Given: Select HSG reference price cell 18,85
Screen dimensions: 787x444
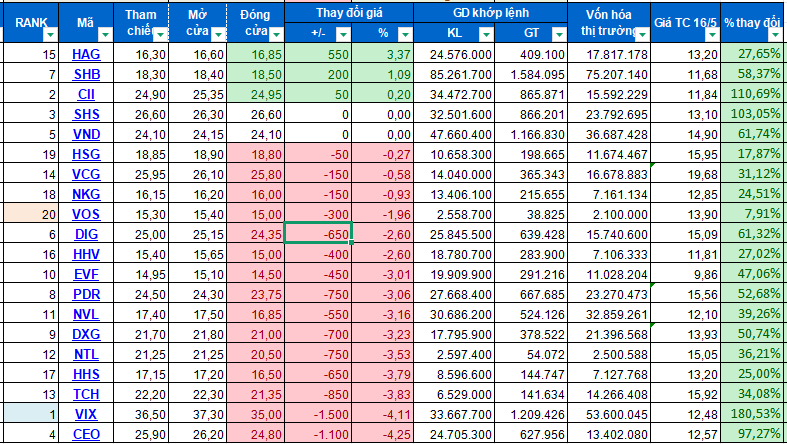Looking at the screenshot, I should [141, 154].
